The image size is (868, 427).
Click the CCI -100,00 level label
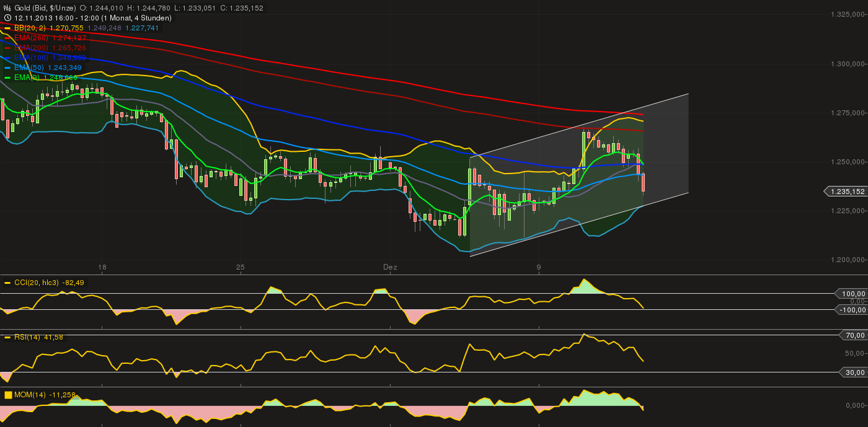coord(850,309)
